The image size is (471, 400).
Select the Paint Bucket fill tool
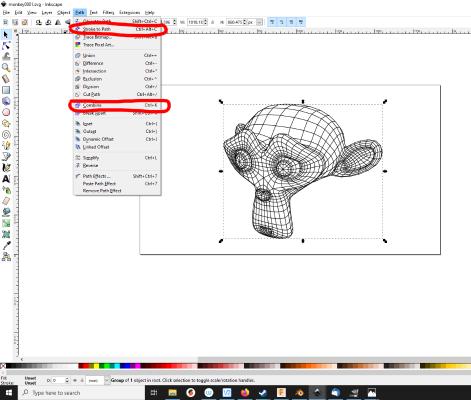point(6,212)
